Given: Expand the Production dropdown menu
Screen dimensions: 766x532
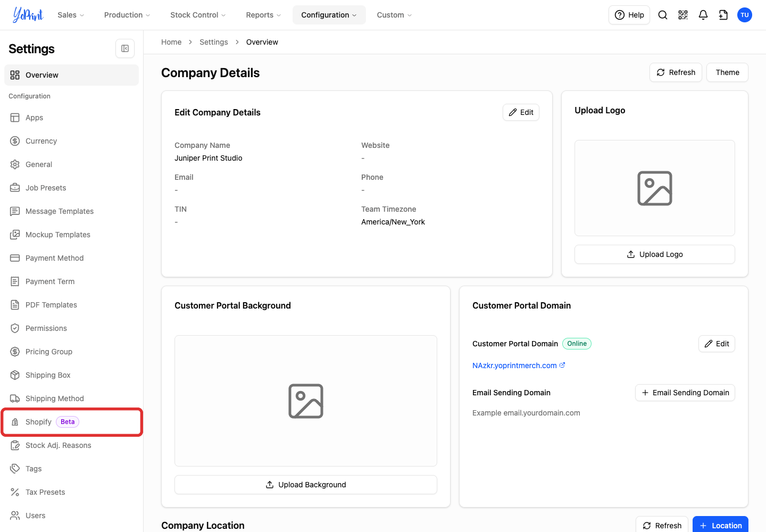Looking at the screenshot, I should (x=127, y=15).
